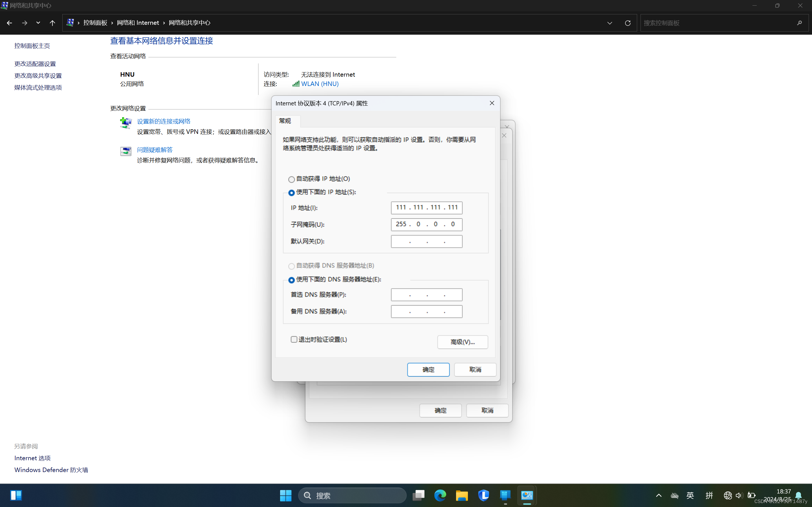
Task: Click the new connection setup icon
Action: coord(126,123)
